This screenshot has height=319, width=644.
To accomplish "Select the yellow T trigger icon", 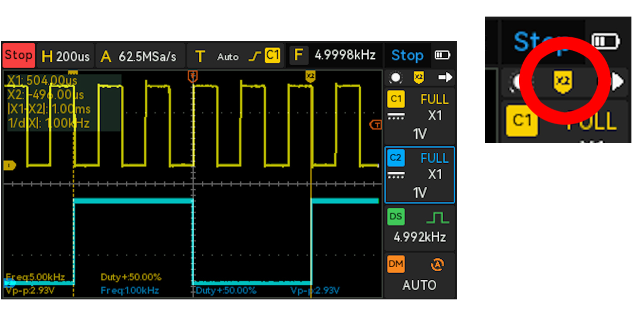I will click(200, 57).
